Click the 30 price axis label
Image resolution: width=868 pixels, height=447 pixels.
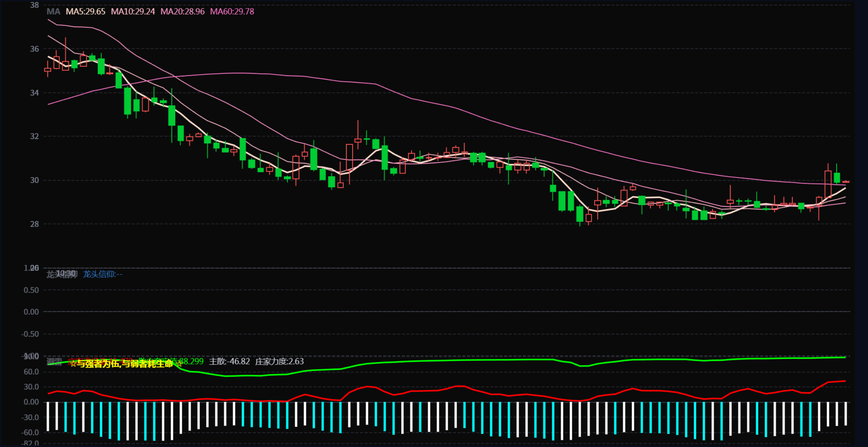coord(35,180)
